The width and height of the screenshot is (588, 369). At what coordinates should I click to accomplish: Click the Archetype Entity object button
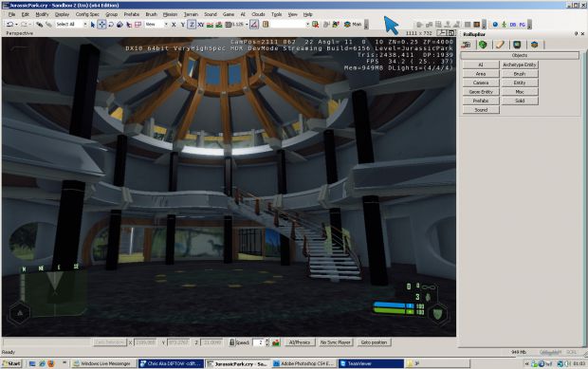[x=520, y=65]
